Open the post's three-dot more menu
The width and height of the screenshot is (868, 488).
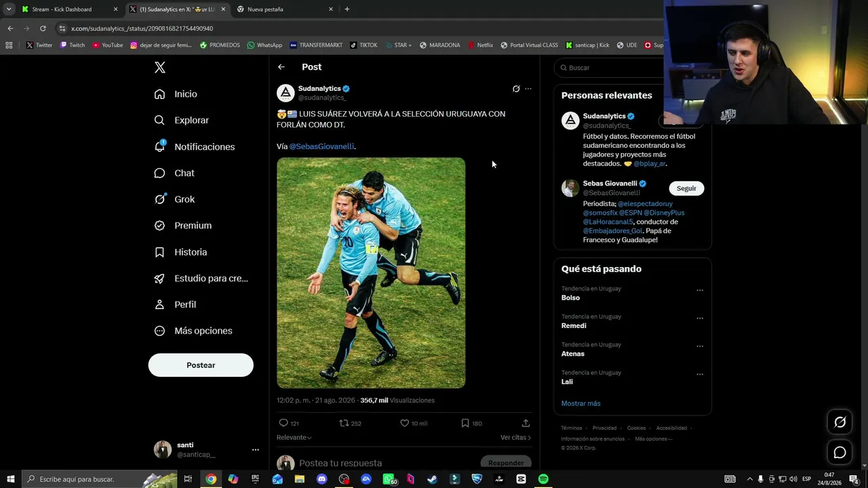[x=528, y=89]
